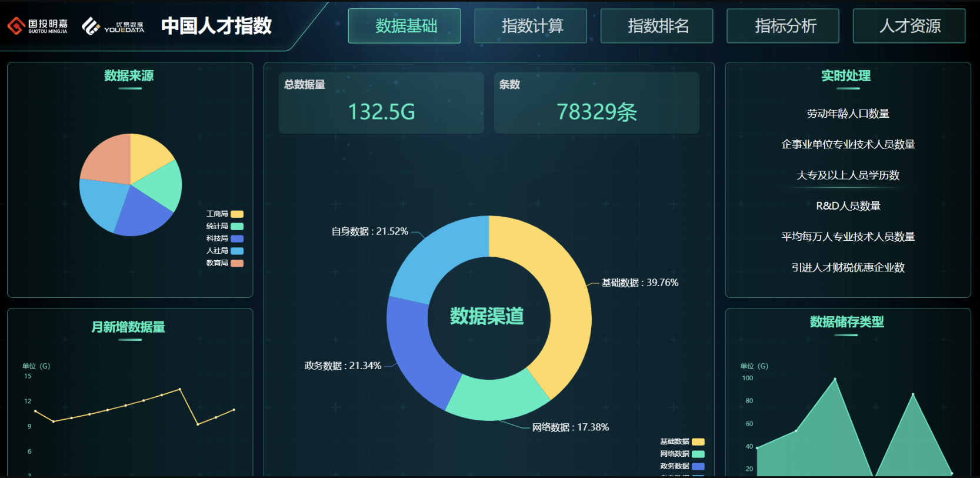Click the 数据储存类型 panel title
This screenshot has height=478, width=980.
[x=846, y=322]
